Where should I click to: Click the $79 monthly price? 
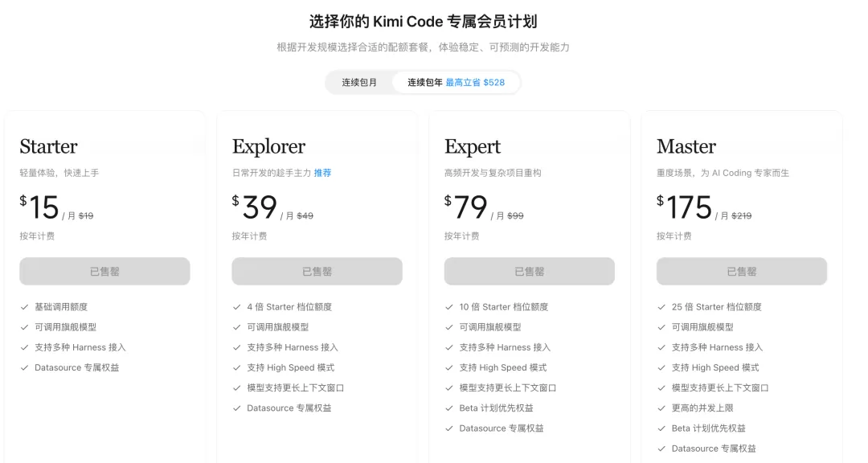pos(465,207)
